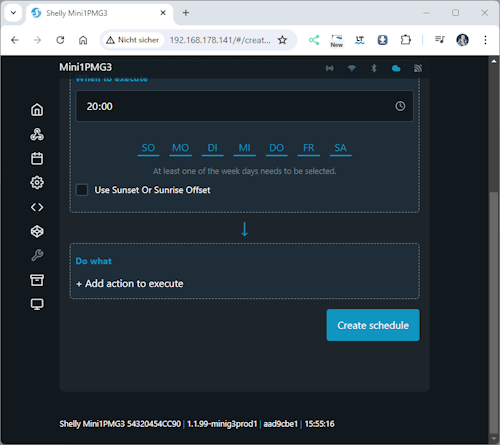Open the tab search dropdown chevron
The height and width of the screenshot is (445, 500).
[13, 13]
